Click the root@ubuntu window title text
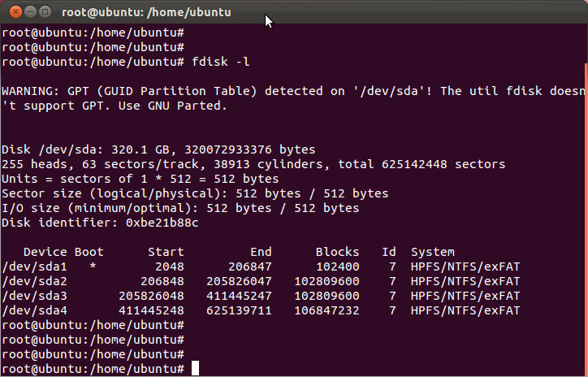Image resolution: width=588 pixels, height=377 pixels. [x=146, y=12]
